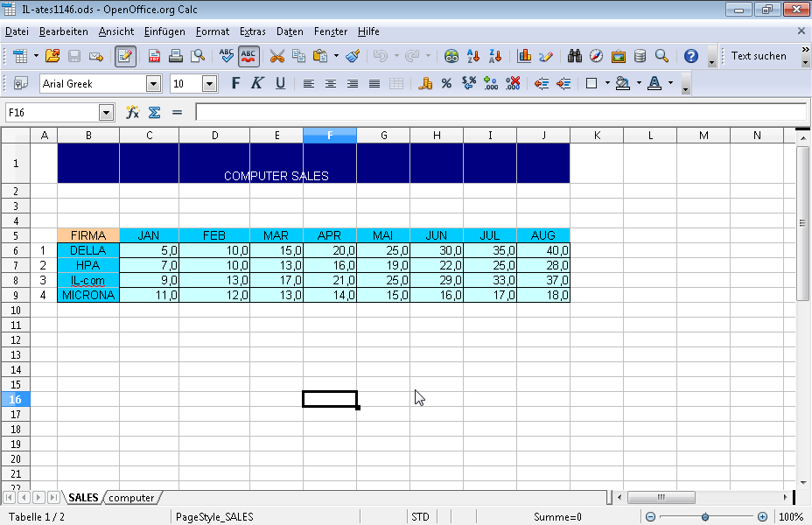Delete a decimal place
This screenshot has height=525, width=812.
tap(513, 83)
